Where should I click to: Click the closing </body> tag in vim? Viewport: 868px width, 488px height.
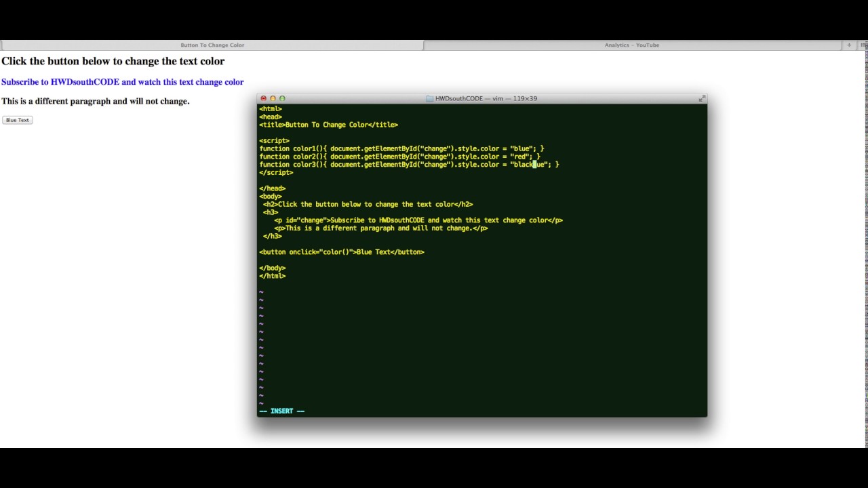(x=273, y=268)
